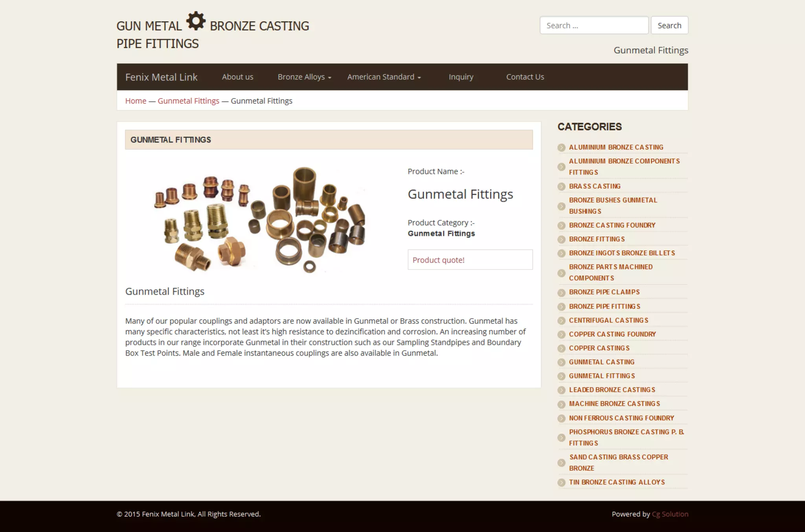The width and height of the screenshot is (805, 532).
Task: Click arrow bullet beside Tin Bronze Casting Alloys
Action: pos(561,482)
